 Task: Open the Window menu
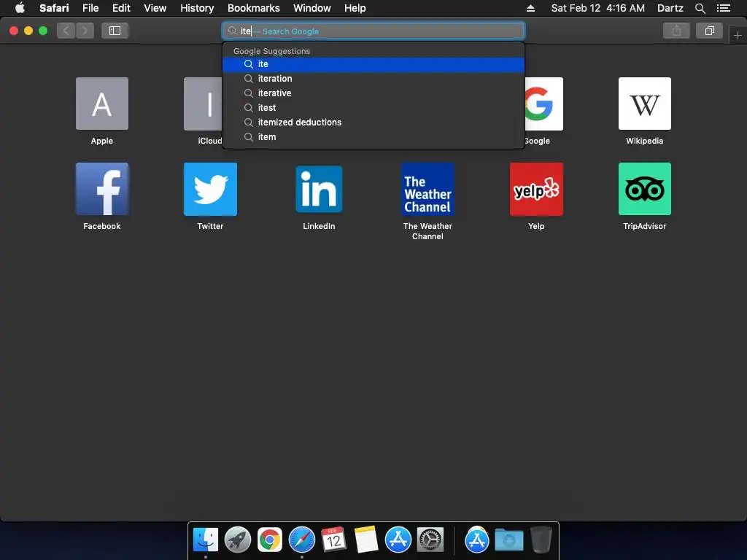click(312, 8)
